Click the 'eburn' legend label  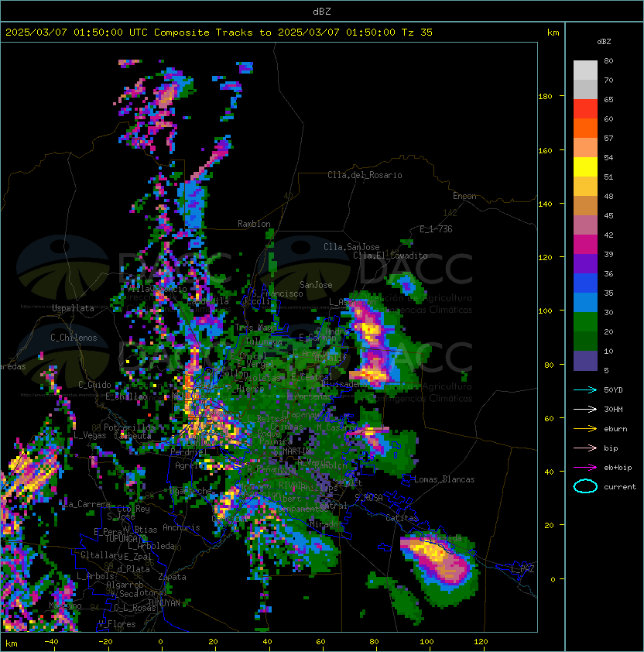click(615, 429)
